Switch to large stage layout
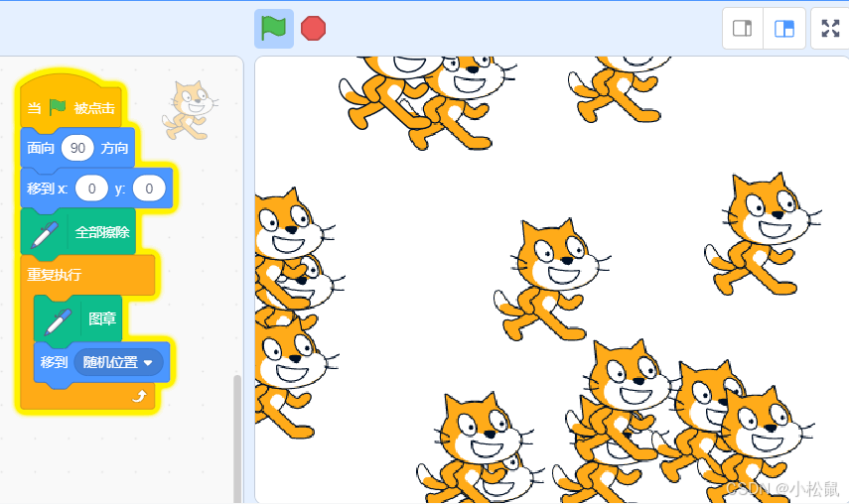 point(784,28)
